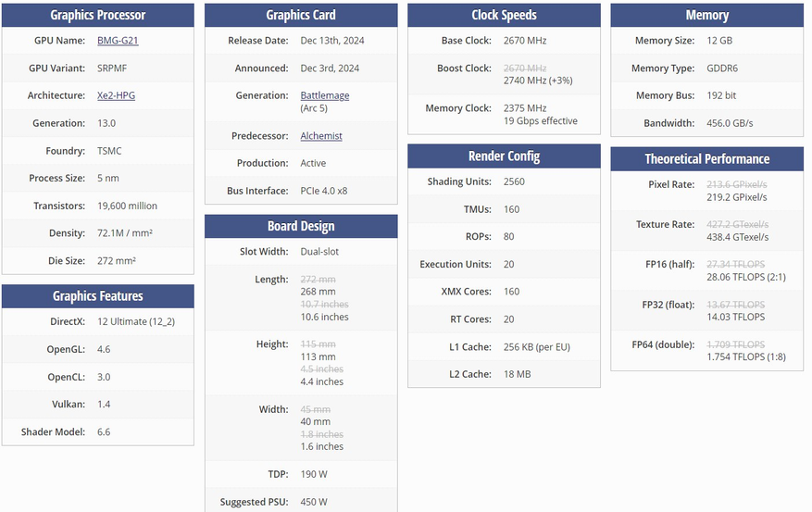The width and height of the screenshot is (812, 512).
Task: Click the Graphics Card section header
Action: pyautogui.click(x=301, y=15)
